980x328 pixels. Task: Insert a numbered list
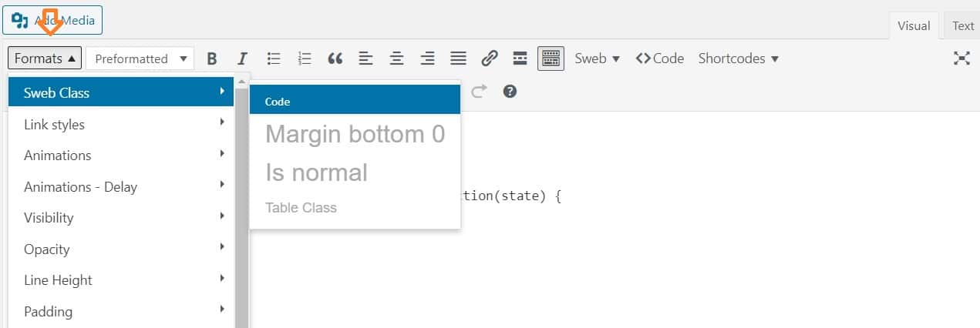click(x=304, y=59)
